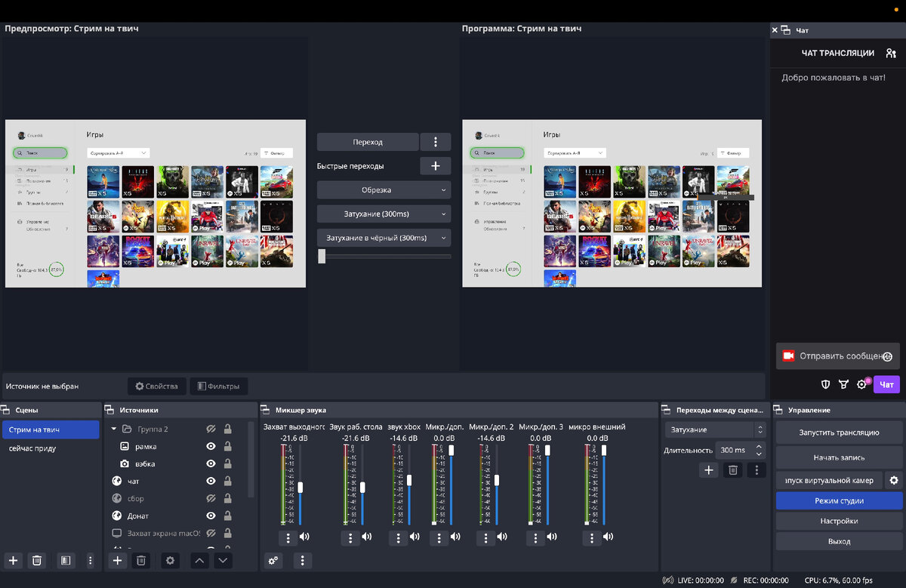Add a new source with plus icon
The height and width of the screenshot is (588, 906).
[117, 560]
